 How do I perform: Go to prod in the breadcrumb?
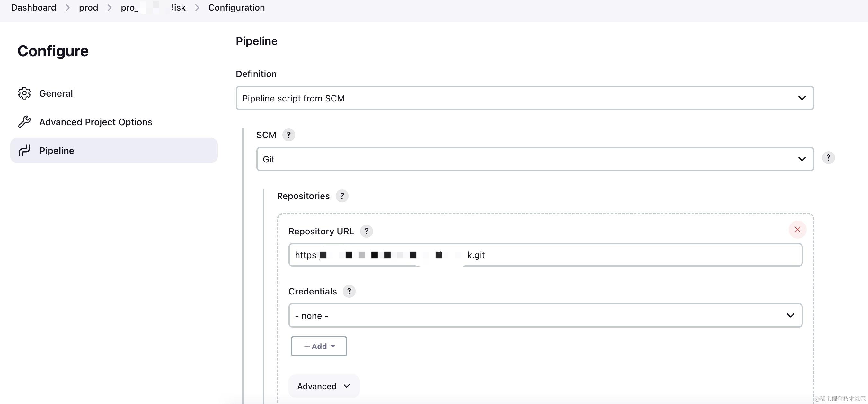pyautogui.click(x=88, y=7)
